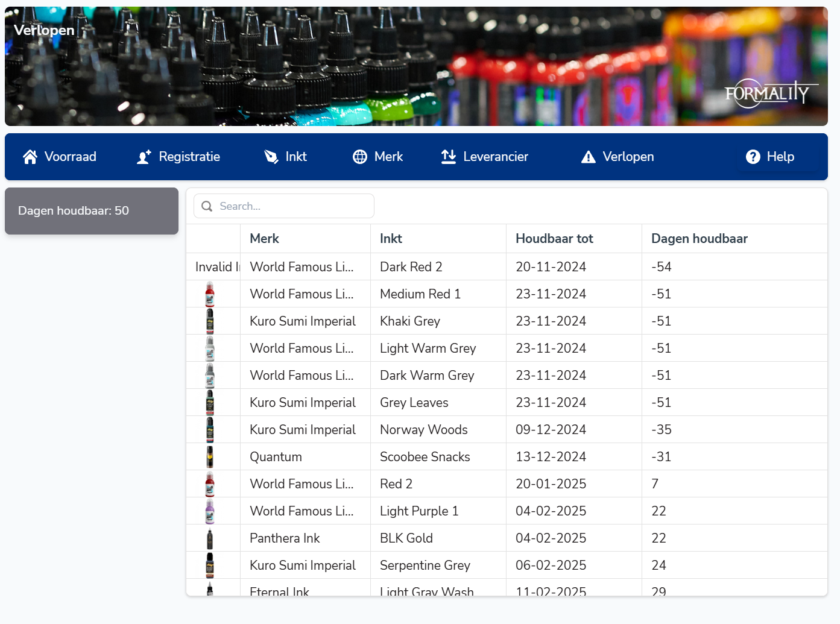Click the Light Warm Grey bottle thumbnail
This screenshot has height=624, width=840.
pyautogui.click(x=210, y=348)
